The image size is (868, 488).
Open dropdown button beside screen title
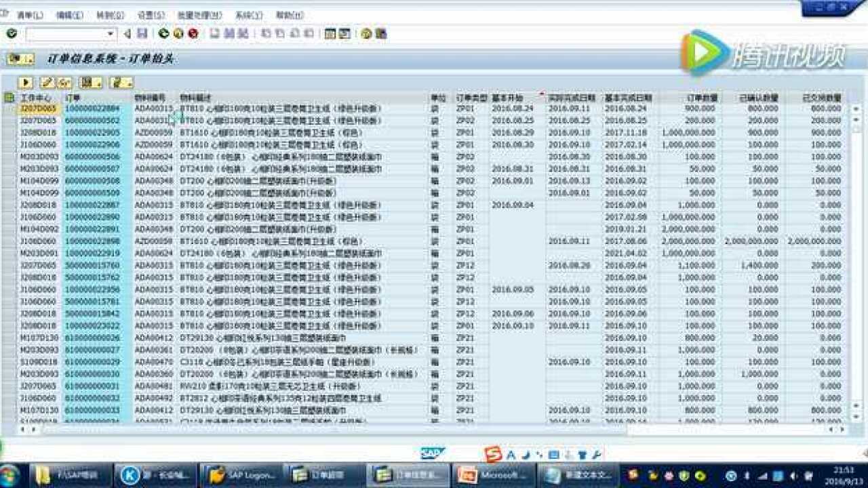click(20, 59)
